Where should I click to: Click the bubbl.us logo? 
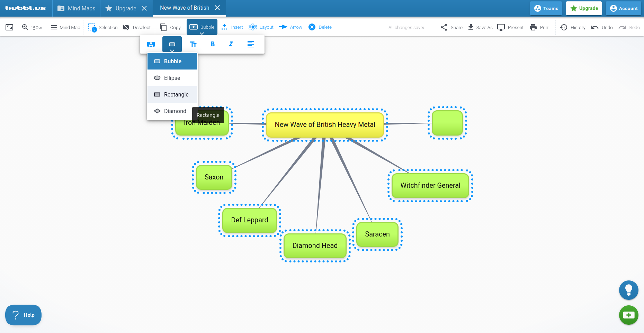point(26,8)
